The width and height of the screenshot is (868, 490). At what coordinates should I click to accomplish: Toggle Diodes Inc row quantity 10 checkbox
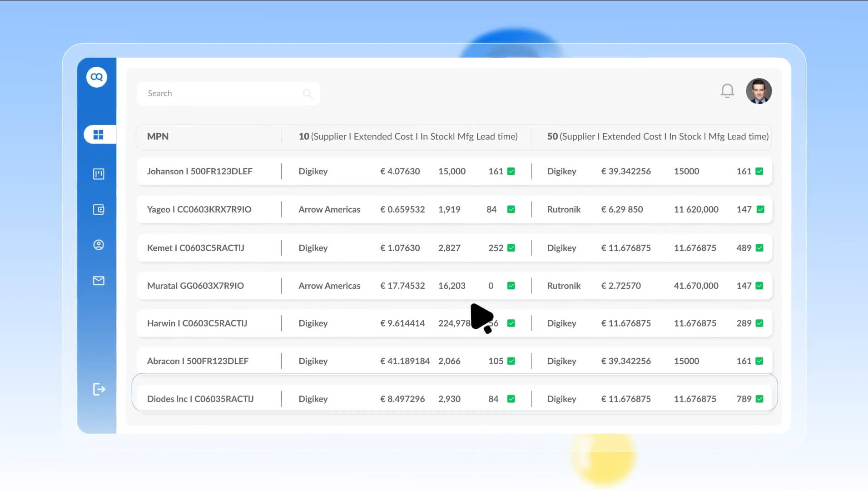(x=511, y=399)
